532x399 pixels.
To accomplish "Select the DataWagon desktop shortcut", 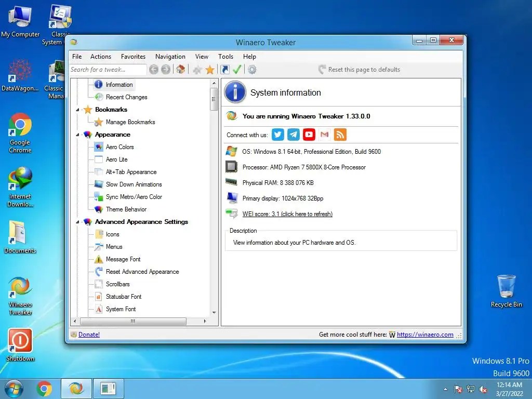I will click(x=20, y=75).
